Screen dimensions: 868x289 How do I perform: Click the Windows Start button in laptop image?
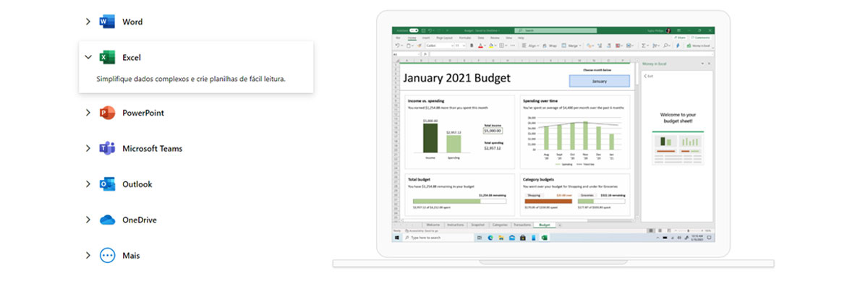(x=396, y=237)
